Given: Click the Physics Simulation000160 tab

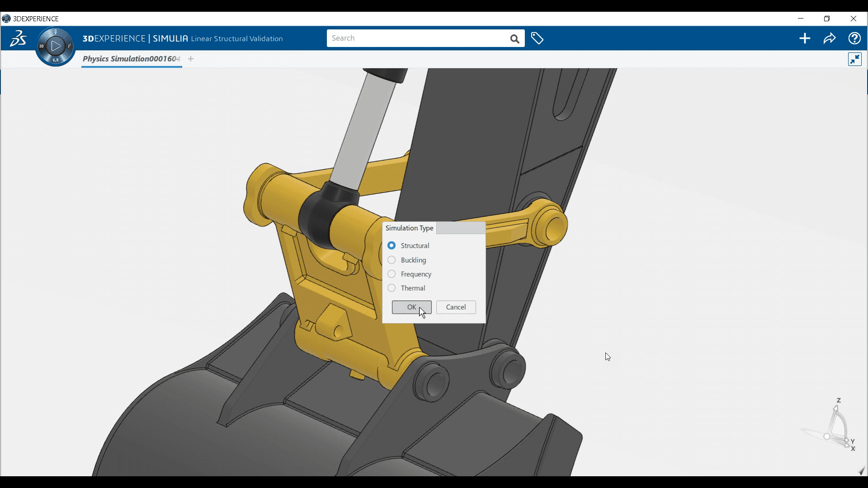Looking at the screenshot, I should [x=131, y=58].
